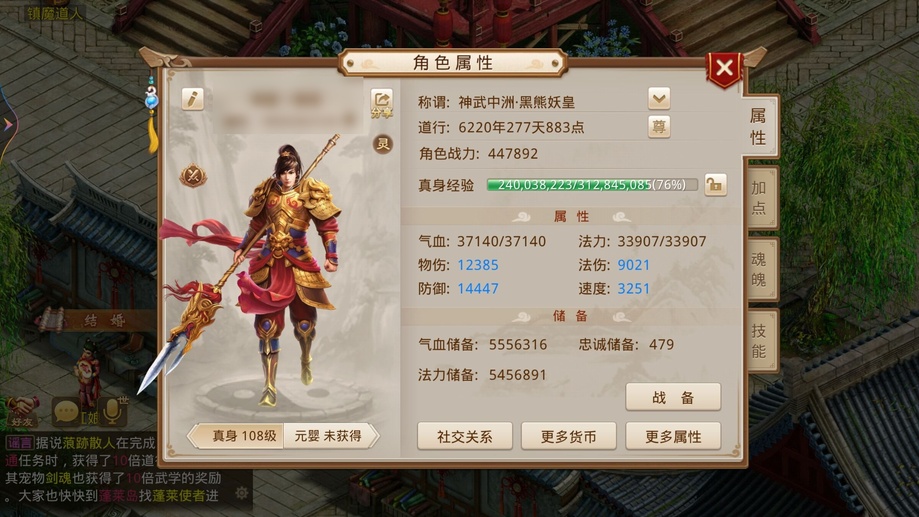Screen dimensions: 919x517
Task: Tap the voice microphone icon
Action: pyautogui.click(x=111, y=411)
